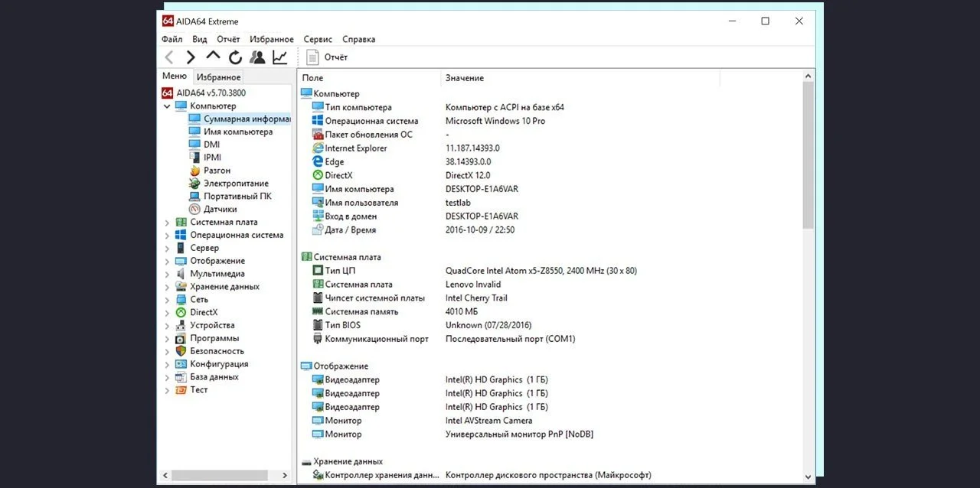980x488 pixels.
Task: Click QuadCore Intel Atom x5-Z8550 value
Action: [541, 271]
